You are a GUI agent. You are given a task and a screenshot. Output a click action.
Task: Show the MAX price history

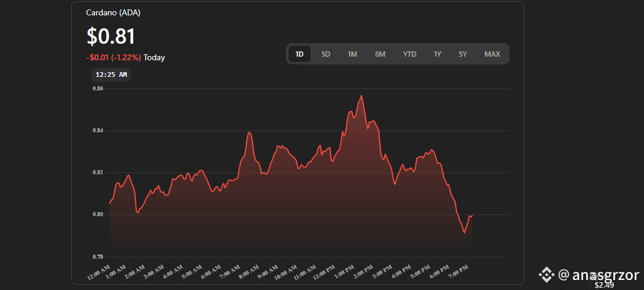[x=492, y=54]
